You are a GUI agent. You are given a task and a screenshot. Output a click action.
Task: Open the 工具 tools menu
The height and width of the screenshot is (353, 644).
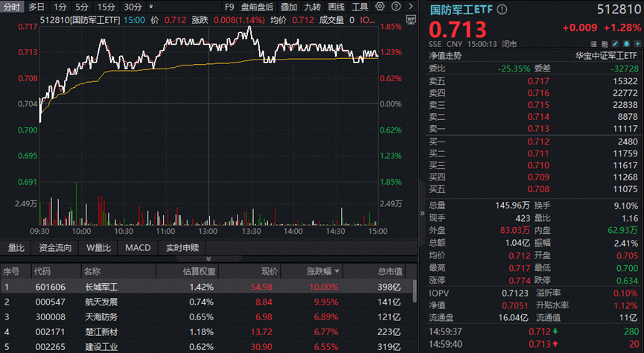click(360, 7)
